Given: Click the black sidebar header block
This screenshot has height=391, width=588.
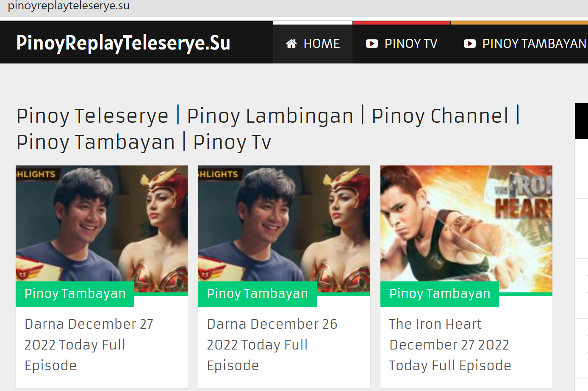Looking at the screenshot, I should [x=581, y=121].
